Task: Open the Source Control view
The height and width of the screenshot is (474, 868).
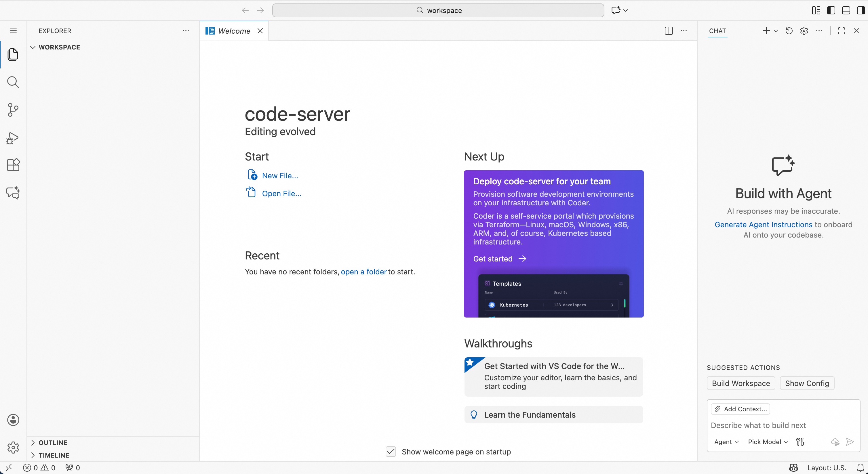Action: (x=13, y=110)
